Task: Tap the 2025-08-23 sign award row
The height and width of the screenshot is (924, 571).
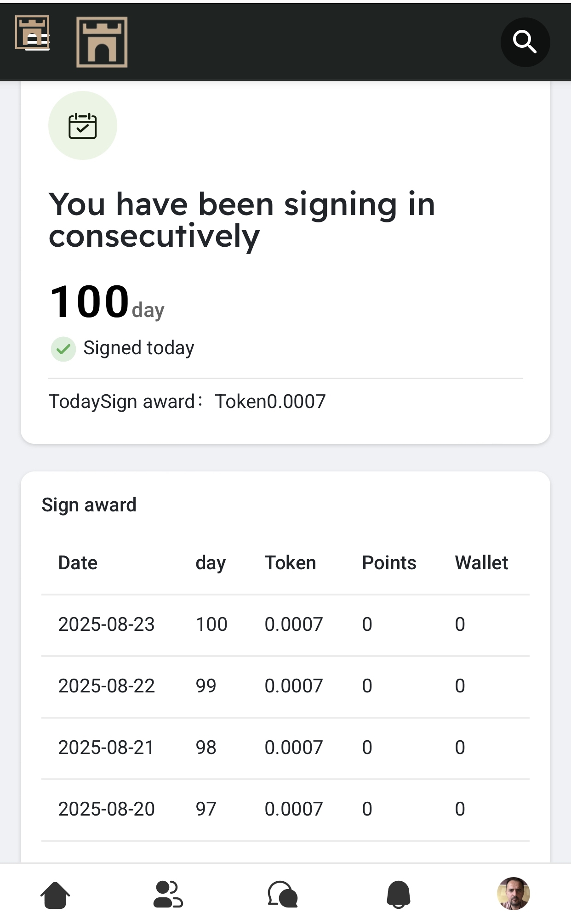Action: pos(285,624)
